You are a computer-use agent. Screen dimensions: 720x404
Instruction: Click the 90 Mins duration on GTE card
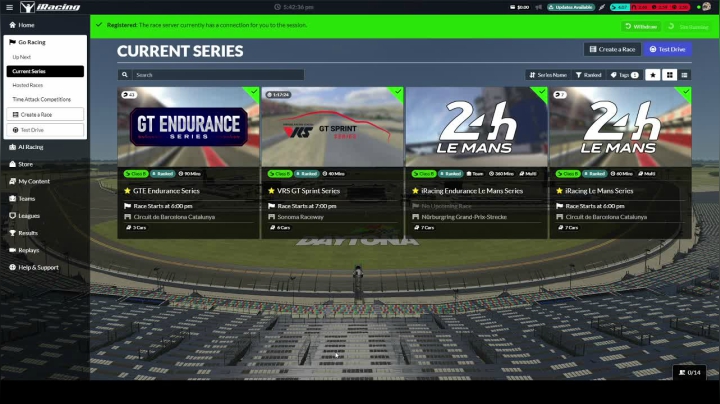pyautogui.click(x=190, y=174)
